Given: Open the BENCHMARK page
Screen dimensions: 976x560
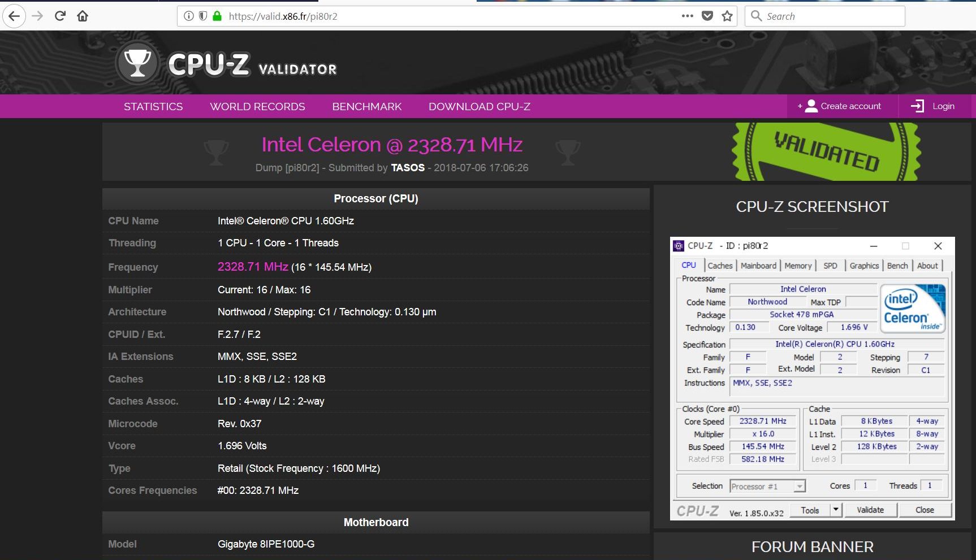Looking at the screenshot, I should coord(366,106).
